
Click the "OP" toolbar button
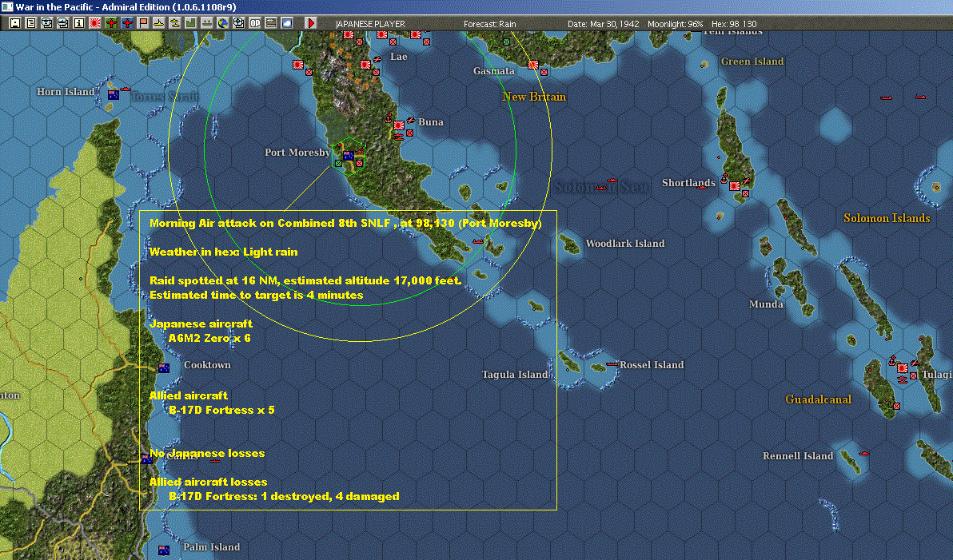(x=255, y=23)
